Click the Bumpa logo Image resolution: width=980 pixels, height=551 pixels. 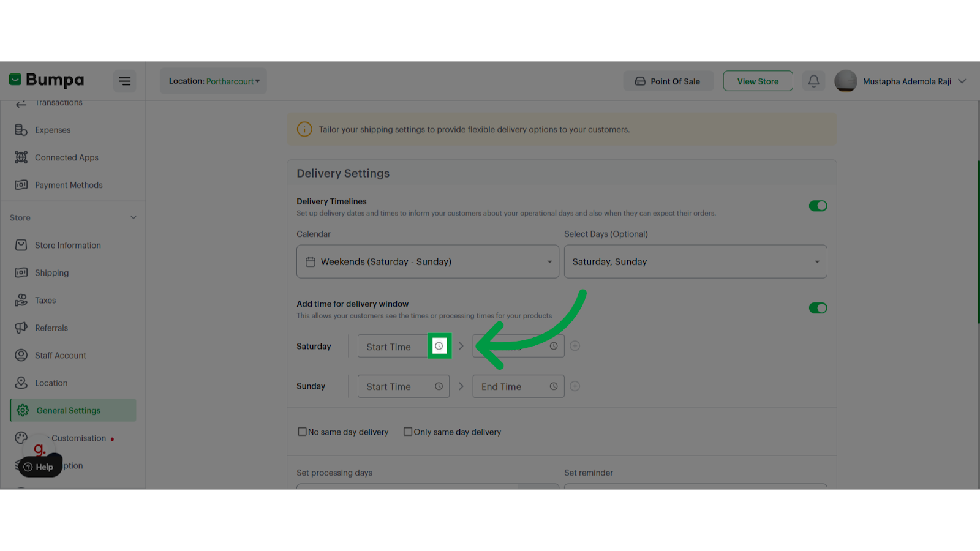(47, 80)
